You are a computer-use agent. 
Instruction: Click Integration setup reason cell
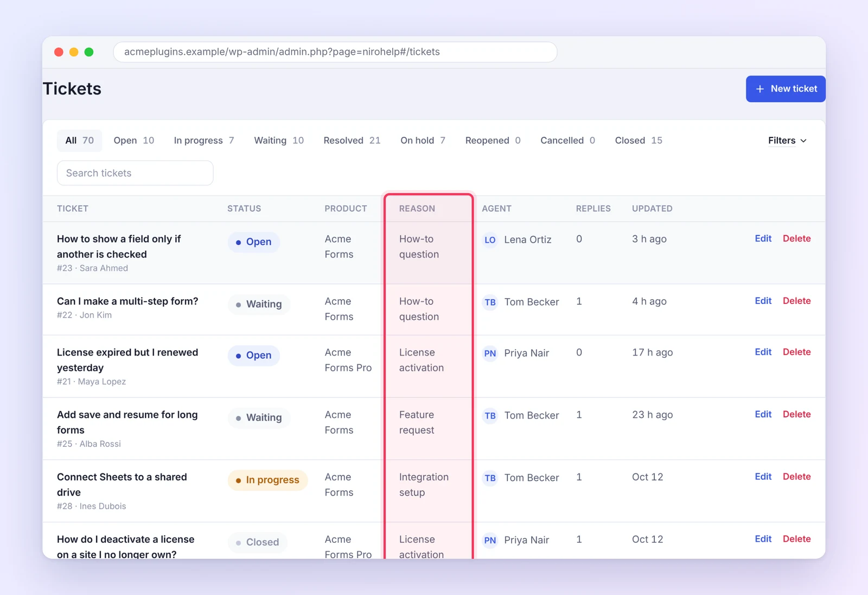click(x=424, y=485)
